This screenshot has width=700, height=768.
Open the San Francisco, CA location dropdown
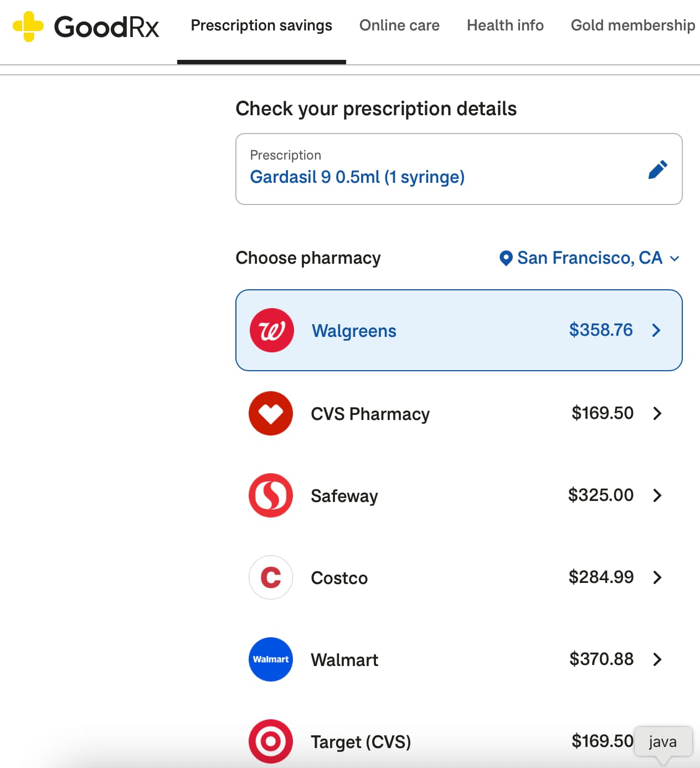coord(590,258)
